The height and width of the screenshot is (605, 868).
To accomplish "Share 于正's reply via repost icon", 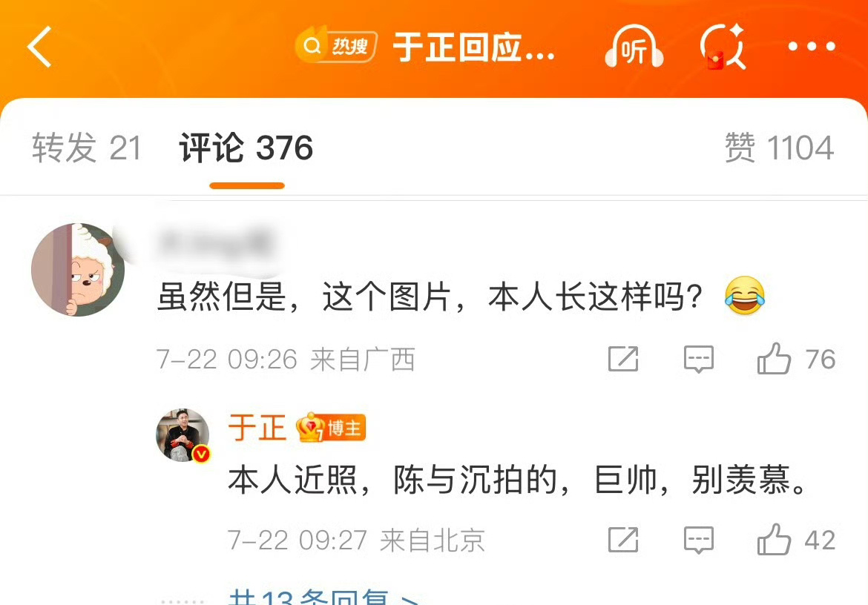I will (x=623, y=540).
